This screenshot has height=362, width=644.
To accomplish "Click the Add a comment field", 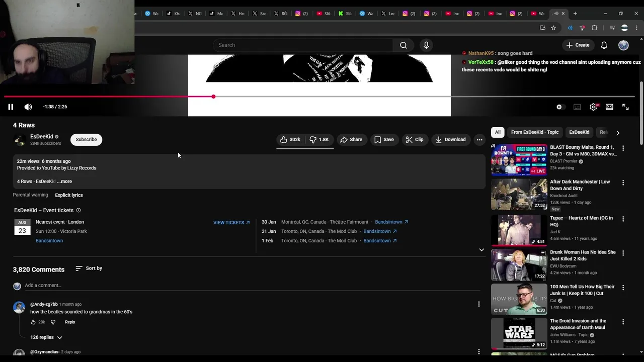I will [252, 286].
